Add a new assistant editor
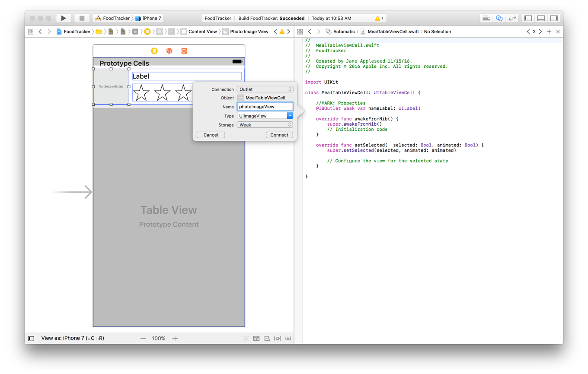The height and width of the screenshot is (374, 588). click(x=549, y=32)
